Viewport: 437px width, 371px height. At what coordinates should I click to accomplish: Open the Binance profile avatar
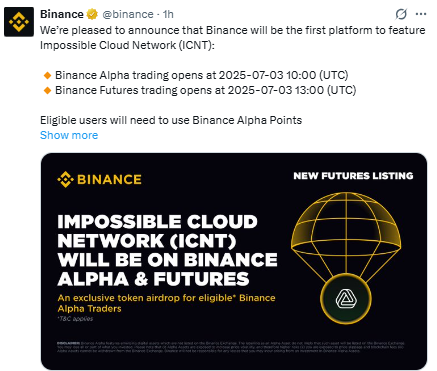pyautogui.click(x=19, y=22)
